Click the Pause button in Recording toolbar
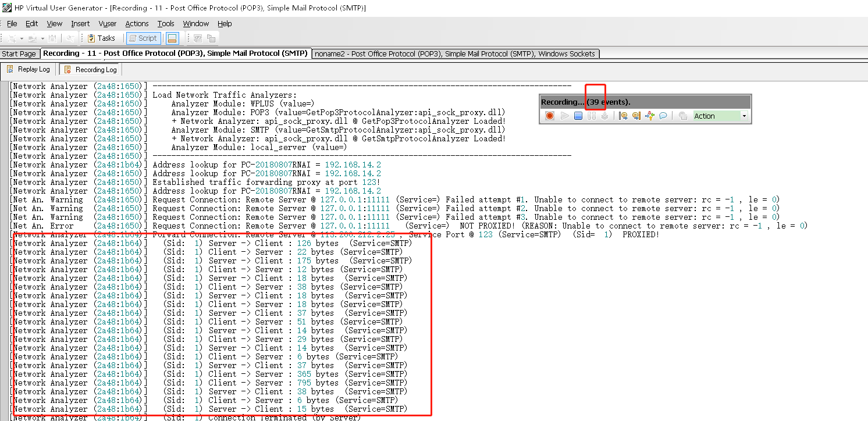Viewport: 868px width, 421px height. (592, 116)
